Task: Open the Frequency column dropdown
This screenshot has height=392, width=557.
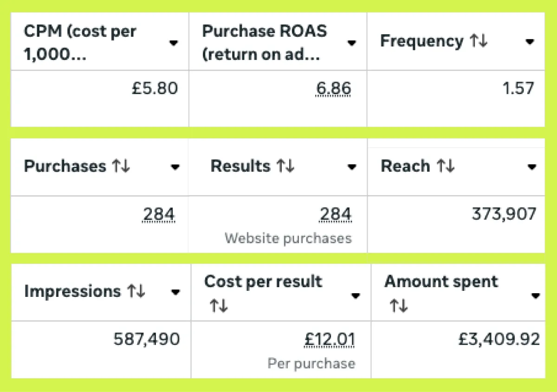Action: coord(530,42)
